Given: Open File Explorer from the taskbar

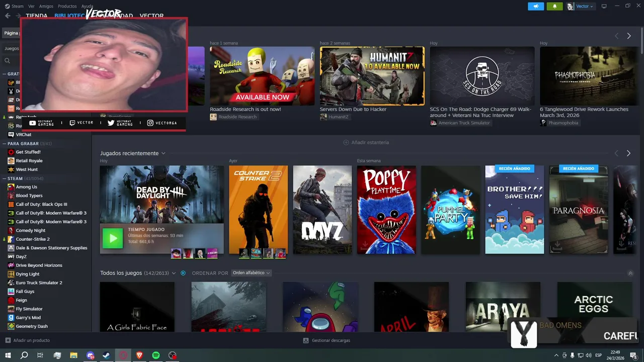Looking at the screenshot, I should click(73, 355).
